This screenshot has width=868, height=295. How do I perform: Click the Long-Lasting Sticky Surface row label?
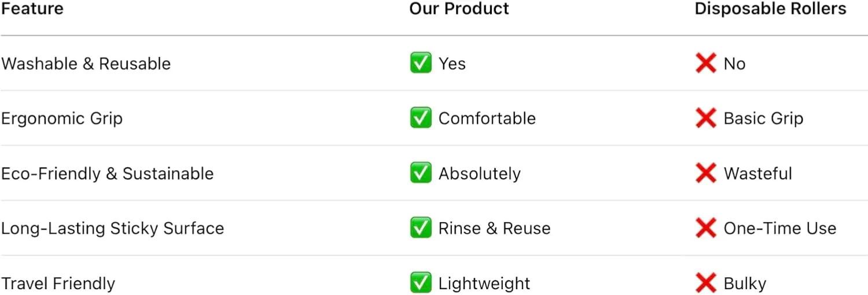pyautogui.click(x=112, y=228)
